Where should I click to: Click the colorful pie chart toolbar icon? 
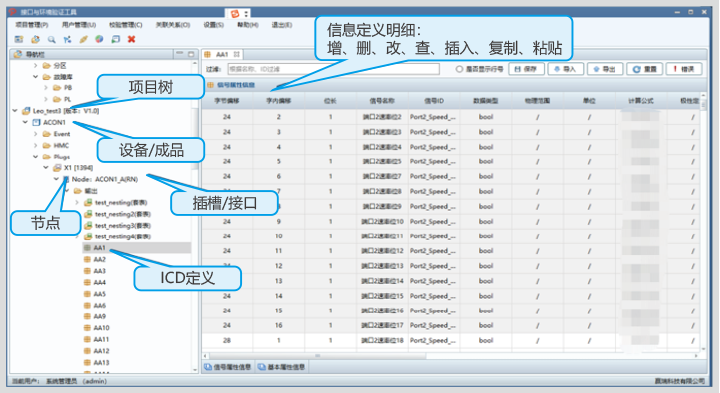pos(99,39)
